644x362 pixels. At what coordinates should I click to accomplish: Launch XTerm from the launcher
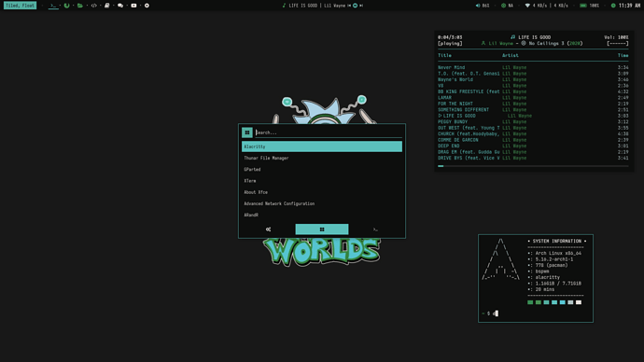click(x=322, y=181)
